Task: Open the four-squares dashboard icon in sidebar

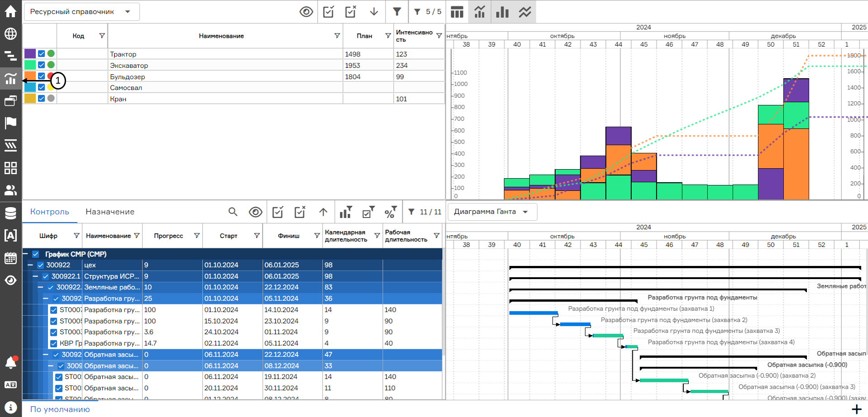Action: pos(10,168)
